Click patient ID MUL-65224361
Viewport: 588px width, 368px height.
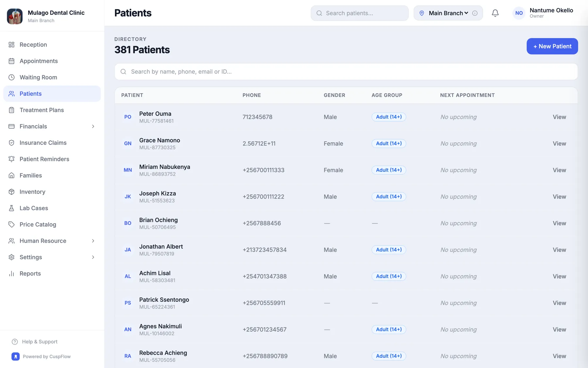pos(157,307)
